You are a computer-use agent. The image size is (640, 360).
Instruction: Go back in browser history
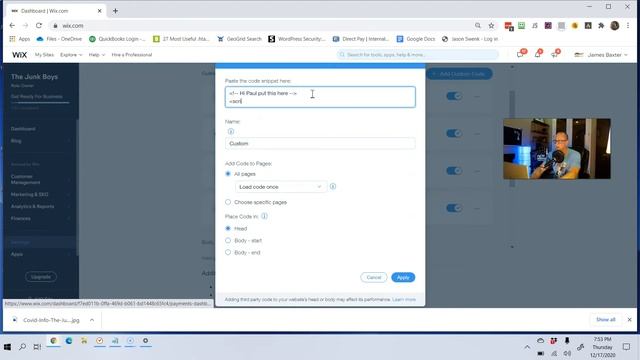pos(12,25)
